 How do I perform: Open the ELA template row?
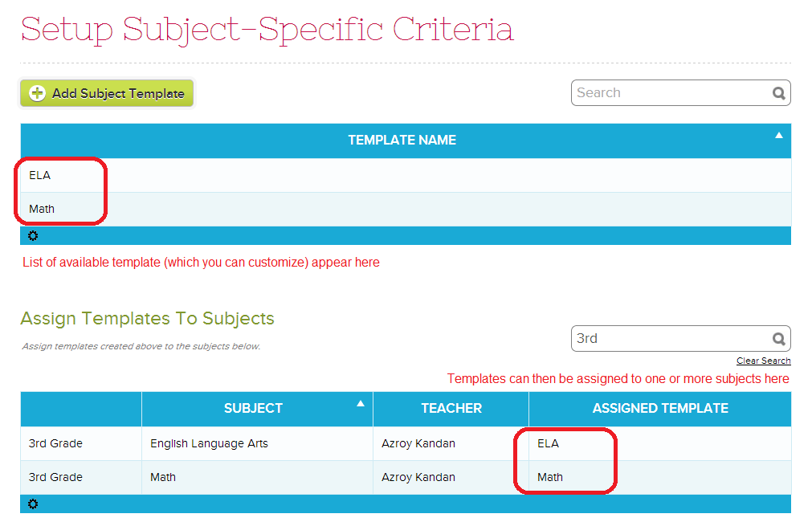pyautogui.click(x=40, y=175)
